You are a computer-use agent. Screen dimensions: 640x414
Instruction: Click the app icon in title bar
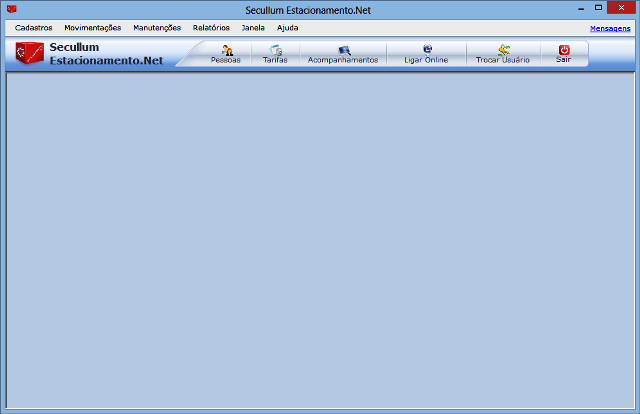(x=12, y=9)
